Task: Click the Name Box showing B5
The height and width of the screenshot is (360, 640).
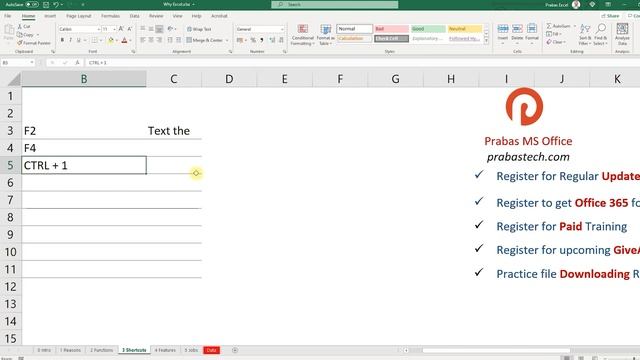Action: (x=17, y=62)
